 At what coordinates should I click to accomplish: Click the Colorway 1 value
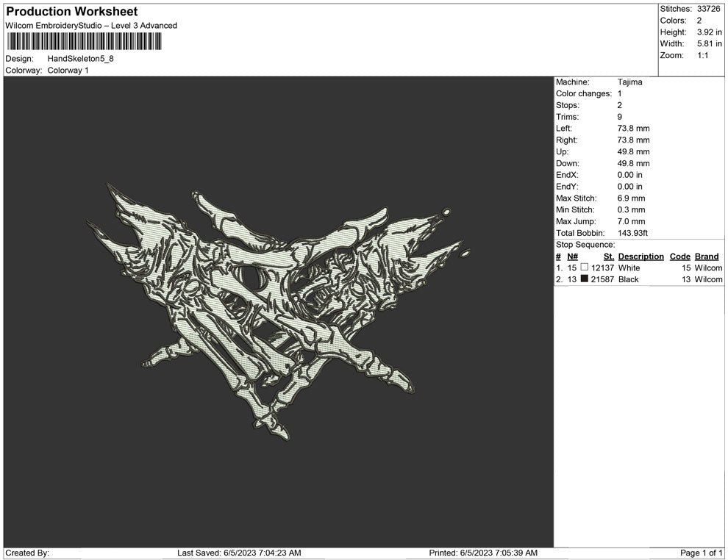(x=68, y=71)
